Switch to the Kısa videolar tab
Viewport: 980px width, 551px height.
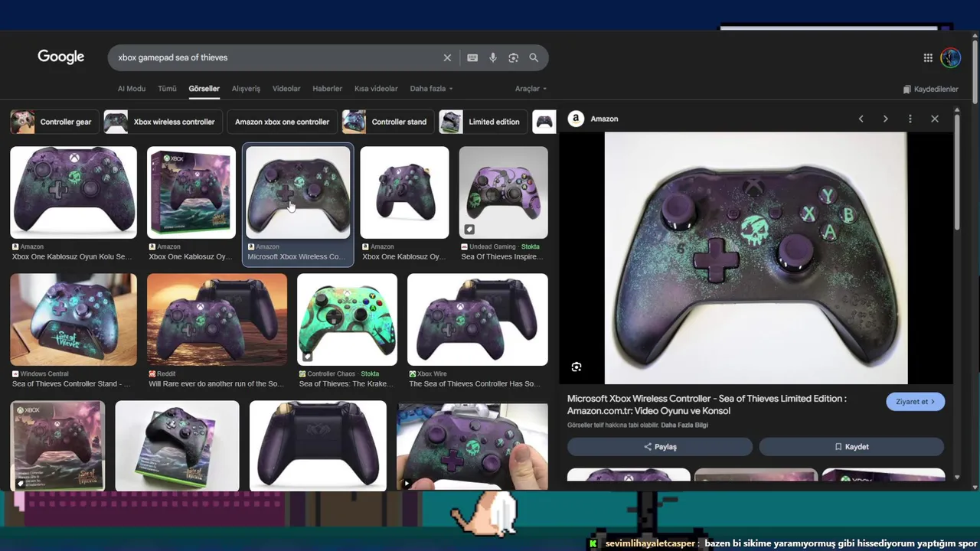pos(376,89)
